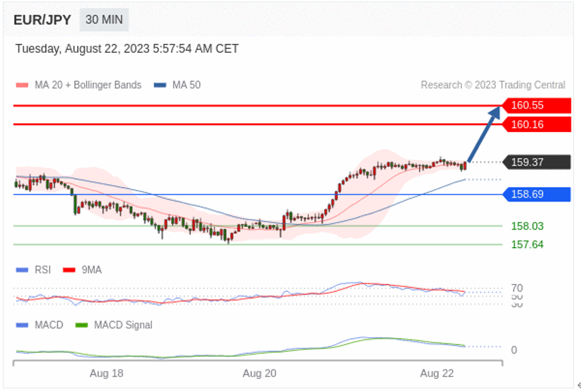Viewport: 581px width, 392px height.
Task: Click the MA 50 blue legend swatch
Action: 160,85
